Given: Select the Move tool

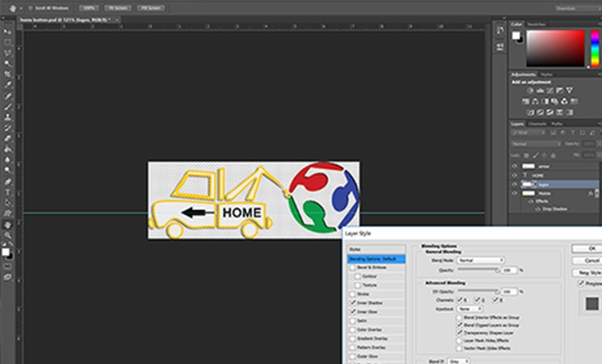Looking at the screenshot, I should pos(8,32).
